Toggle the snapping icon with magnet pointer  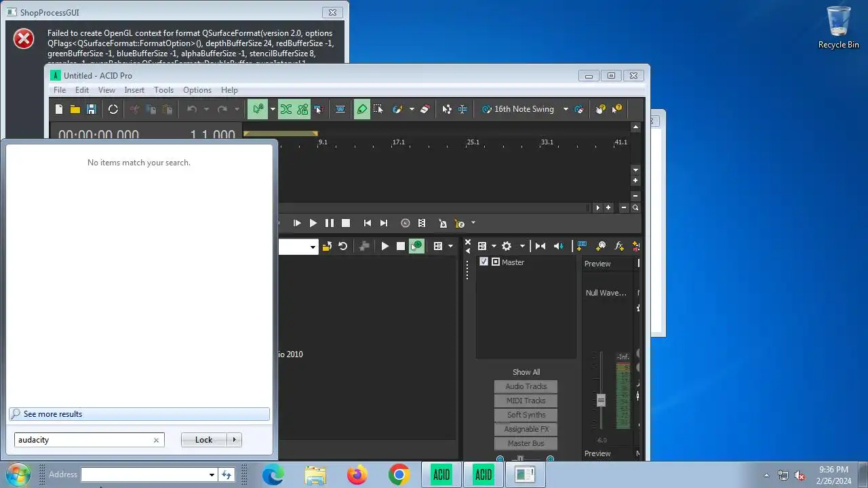[258, 109]
